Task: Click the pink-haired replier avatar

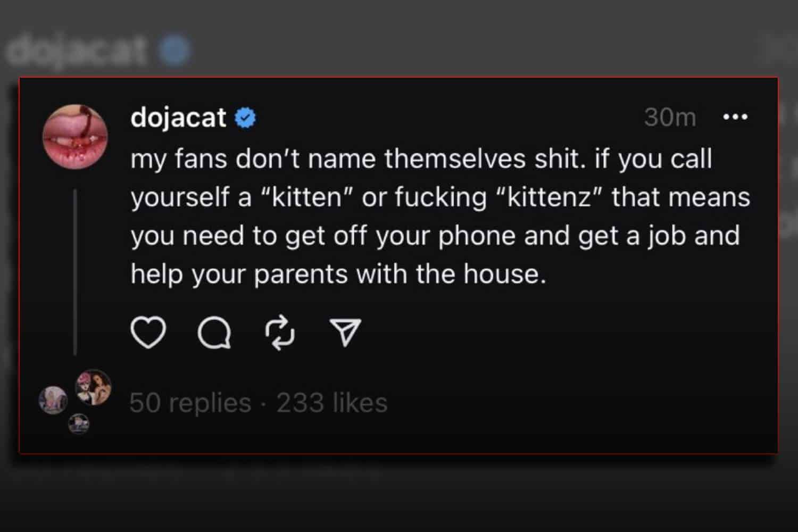Action: 93,387
